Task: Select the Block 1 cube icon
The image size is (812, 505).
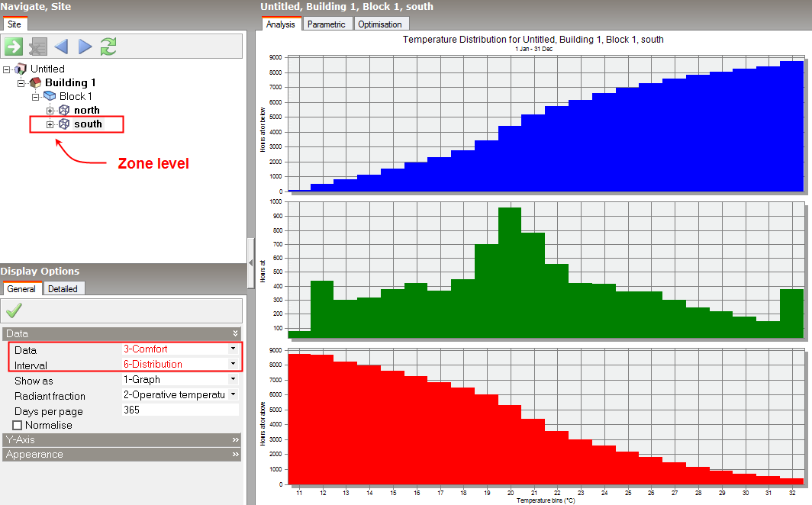Action: [50, 96]
